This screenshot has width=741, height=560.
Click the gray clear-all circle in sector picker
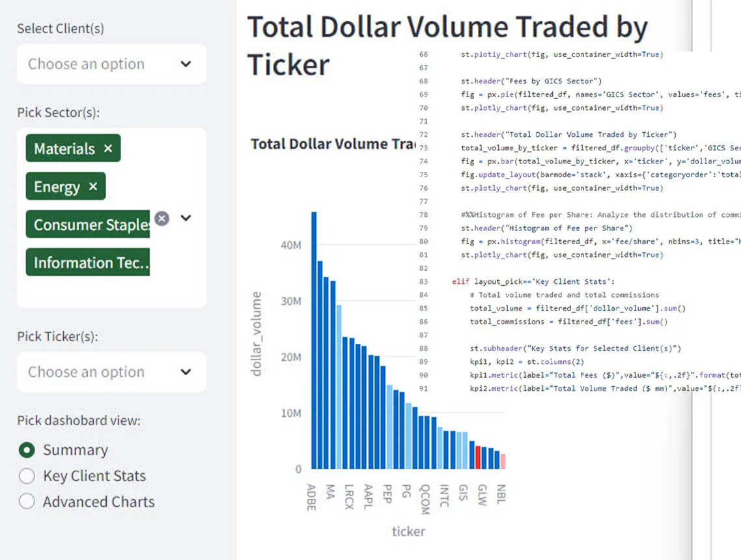pyautogui.click(x=161, y=219)
